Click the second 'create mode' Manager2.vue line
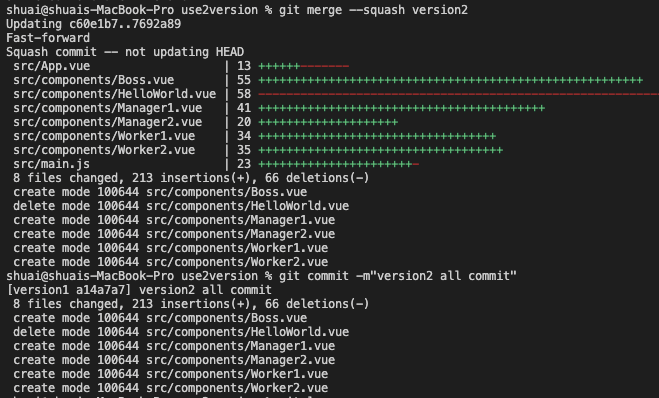The width and height of the screenshot is (659, 398). [x=174, y=360]
